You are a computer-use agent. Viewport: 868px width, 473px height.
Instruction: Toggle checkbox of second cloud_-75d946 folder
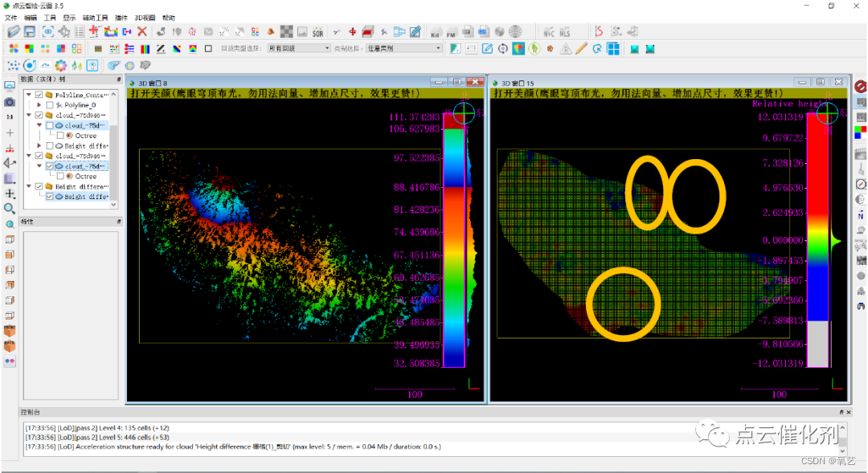tap(39, 156)
